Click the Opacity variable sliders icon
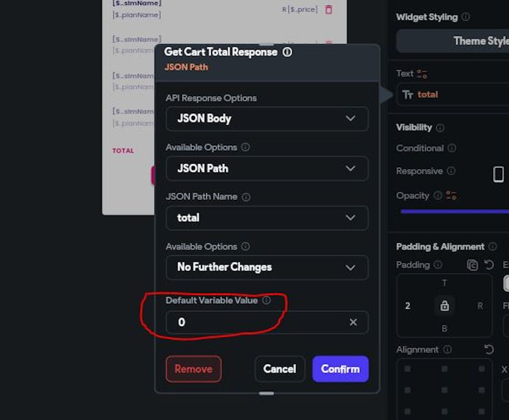 coord(451,195)
